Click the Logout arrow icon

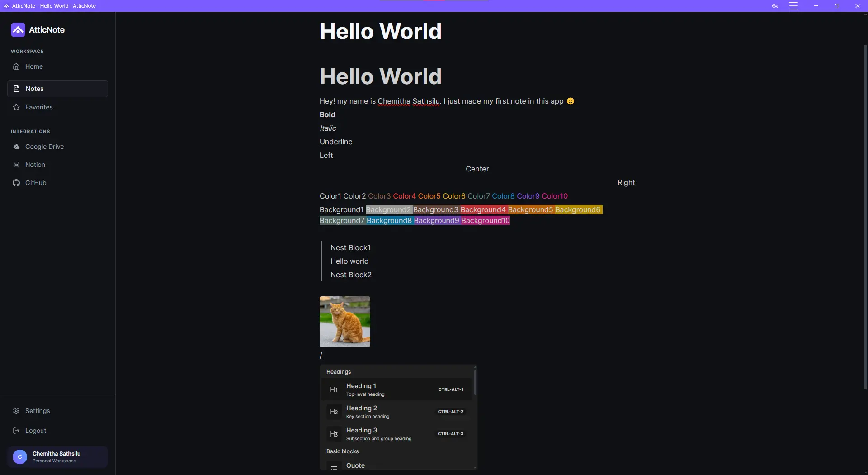pyautogui.click(x=16, y=431)
